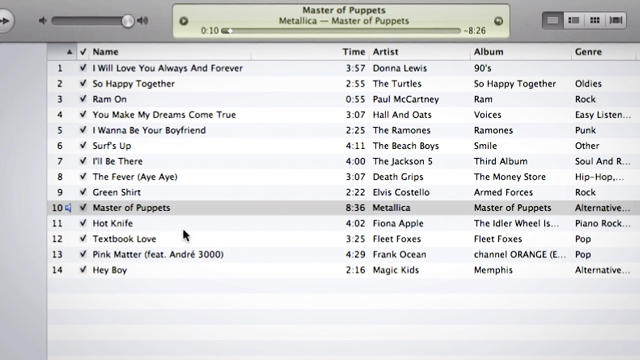This screenshot has width=640, height=360.
Task: Switch to Cover Flow view
Action: tap(616, 20)
